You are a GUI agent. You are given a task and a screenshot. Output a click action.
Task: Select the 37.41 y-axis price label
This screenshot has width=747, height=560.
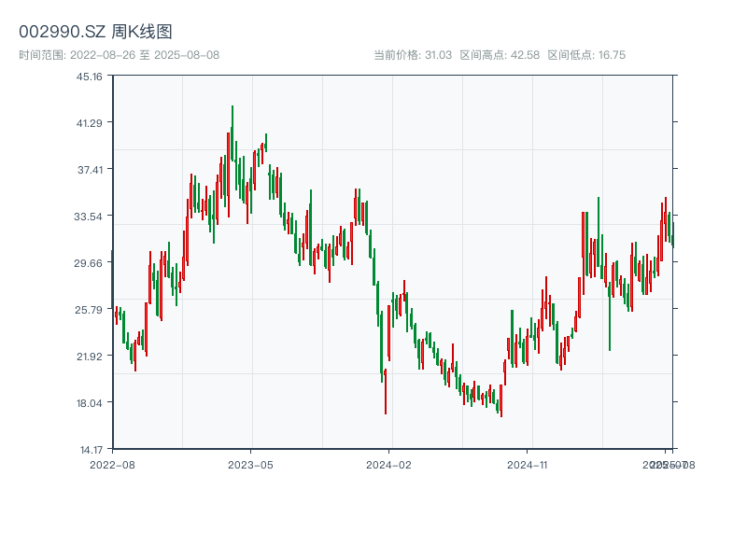(90, 169)
